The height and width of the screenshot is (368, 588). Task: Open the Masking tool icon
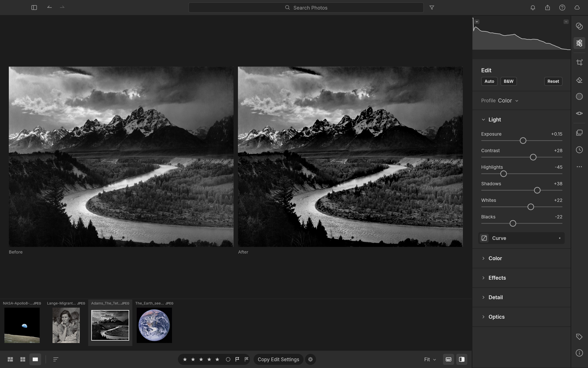coord(579,96)
